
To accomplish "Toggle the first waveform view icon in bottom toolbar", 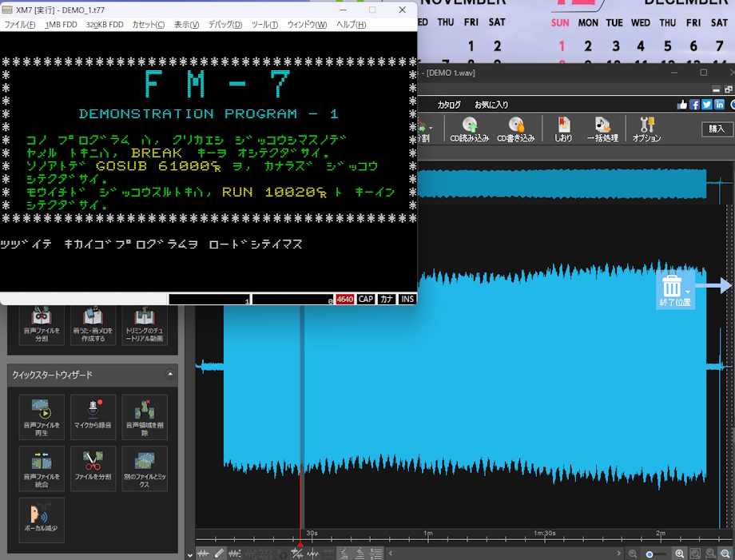I will (203, 554).
